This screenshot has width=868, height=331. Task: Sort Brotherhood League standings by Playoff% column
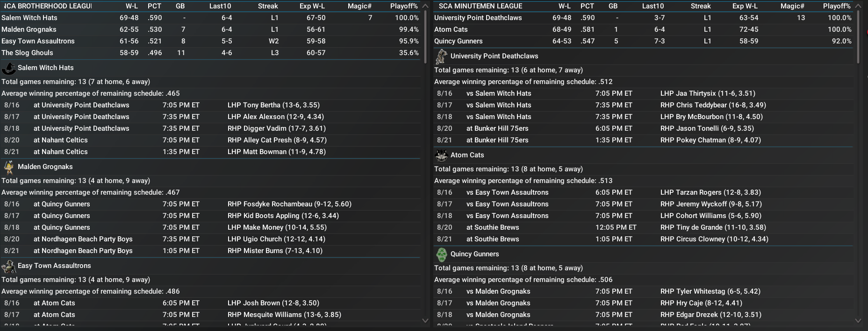pyautogui.click(x=404, y=6)
